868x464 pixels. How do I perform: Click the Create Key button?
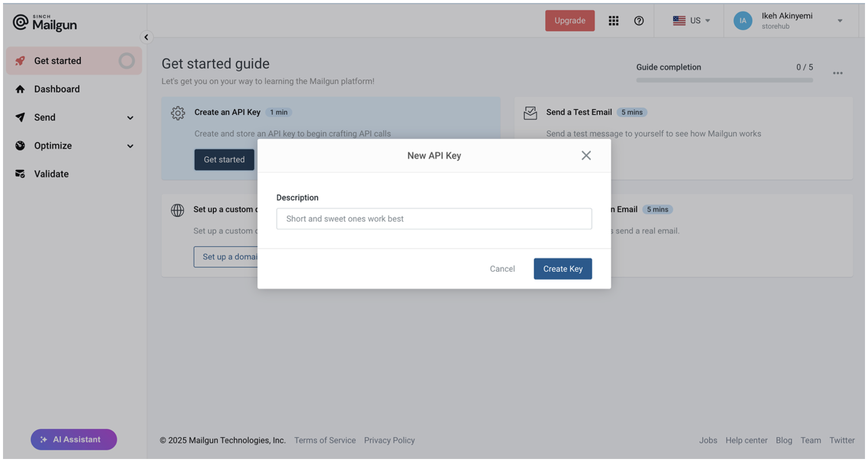pos(563,269)
